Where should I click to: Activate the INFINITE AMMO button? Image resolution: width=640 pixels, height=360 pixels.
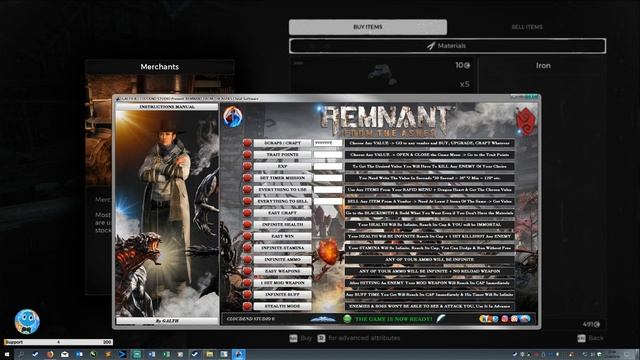[x=282, y=260]
